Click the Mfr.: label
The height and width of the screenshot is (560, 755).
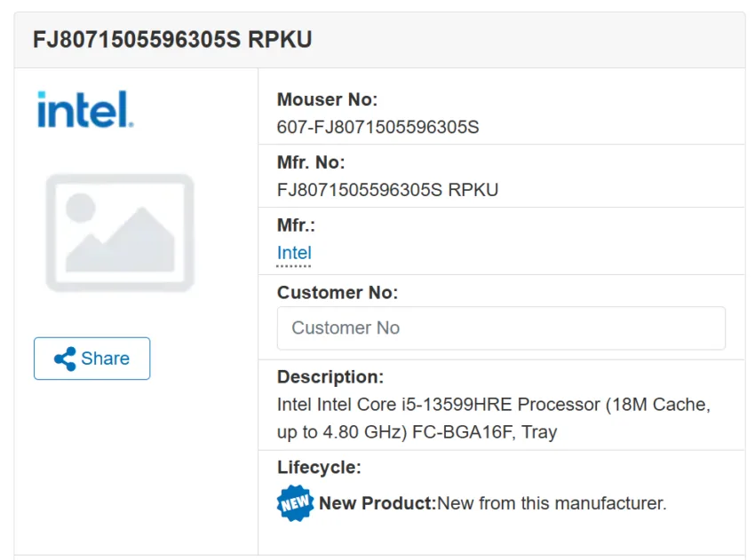[x=296, y=225]
